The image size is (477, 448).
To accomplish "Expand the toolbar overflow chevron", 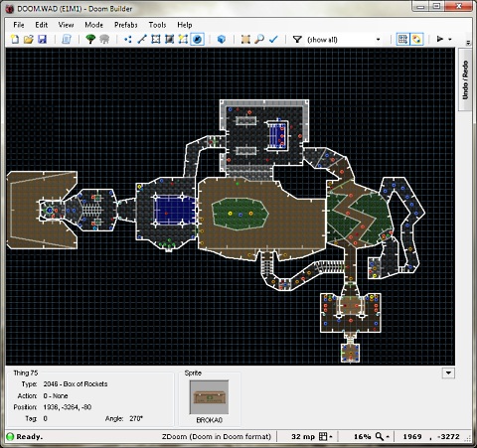I will click(468, 43).
